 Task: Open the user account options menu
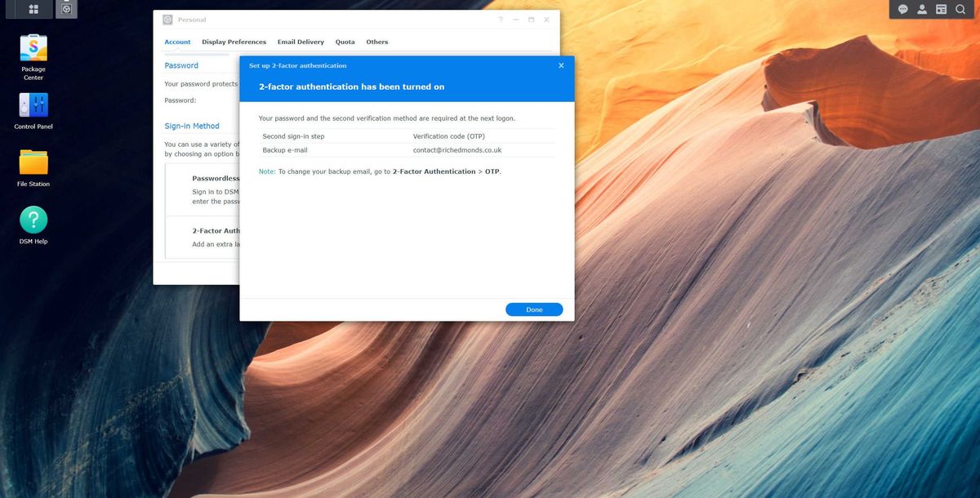922,9
